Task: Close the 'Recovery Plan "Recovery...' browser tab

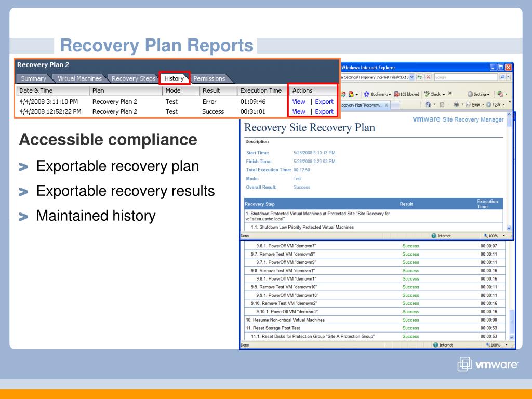Action: [x=387, y=105]
